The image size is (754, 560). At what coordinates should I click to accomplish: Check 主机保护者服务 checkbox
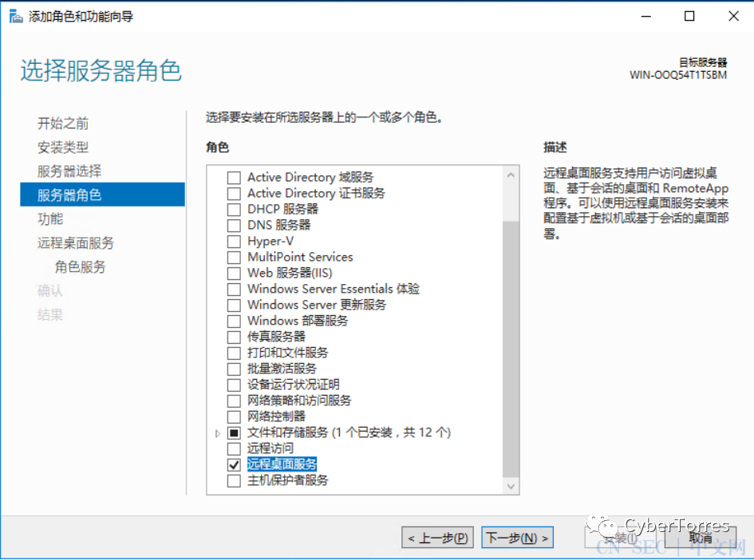235,481
